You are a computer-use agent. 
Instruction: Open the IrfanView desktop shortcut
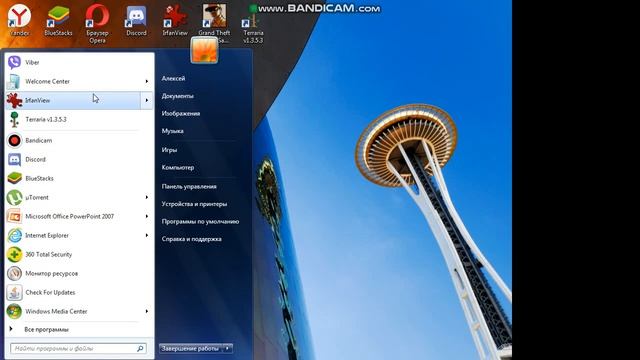(x=175, y=20)
